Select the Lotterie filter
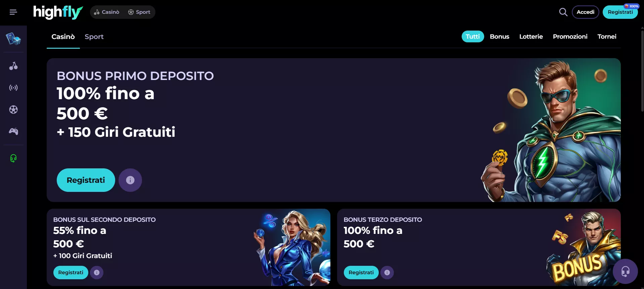 point(531,37)
